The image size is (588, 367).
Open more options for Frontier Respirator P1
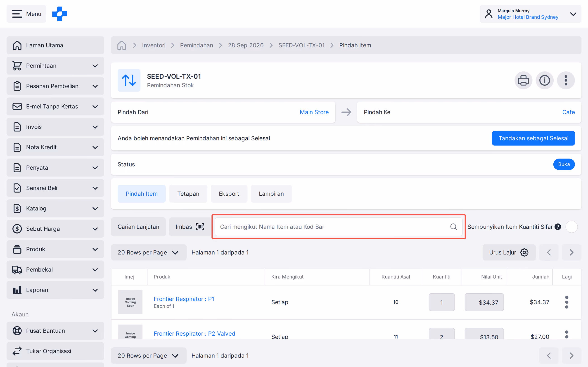[567, 302]
